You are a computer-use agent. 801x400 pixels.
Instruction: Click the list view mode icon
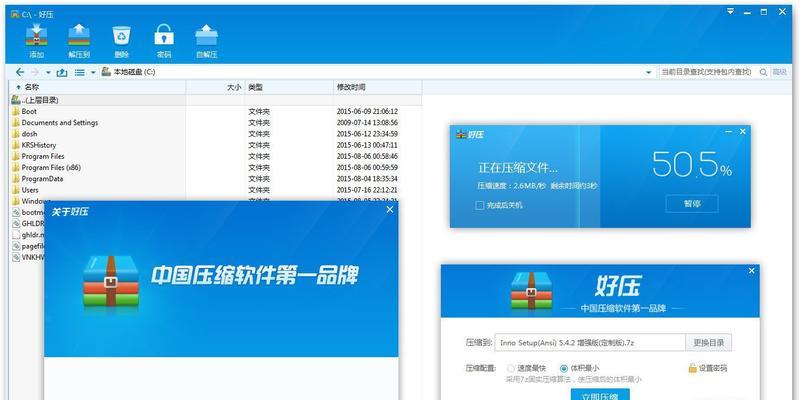80,73
